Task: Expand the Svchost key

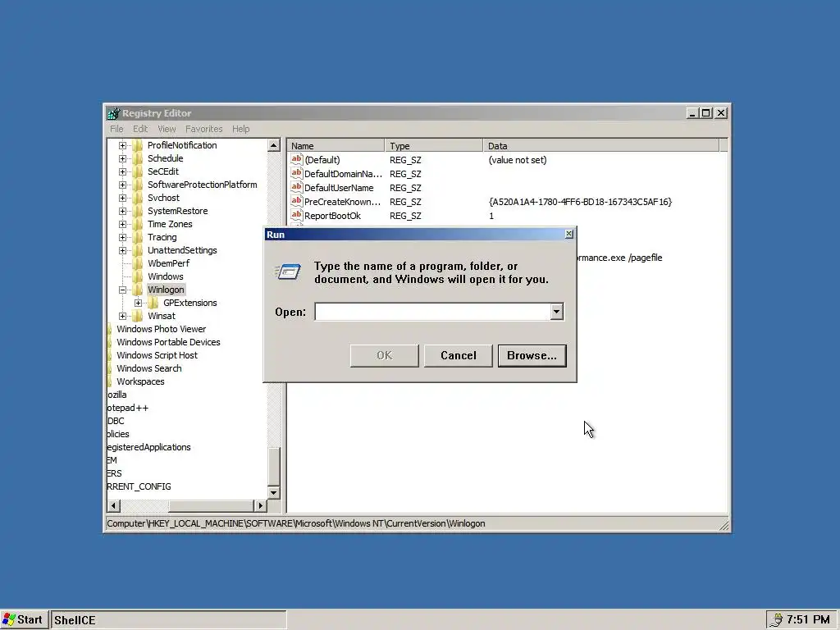Action: pyautogui.click(x=123, y=198)
